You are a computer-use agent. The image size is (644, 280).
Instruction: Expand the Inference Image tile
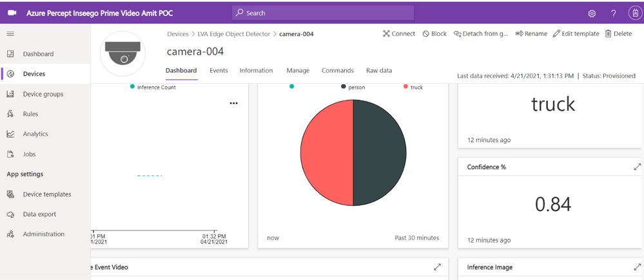(x=637, y=267)
